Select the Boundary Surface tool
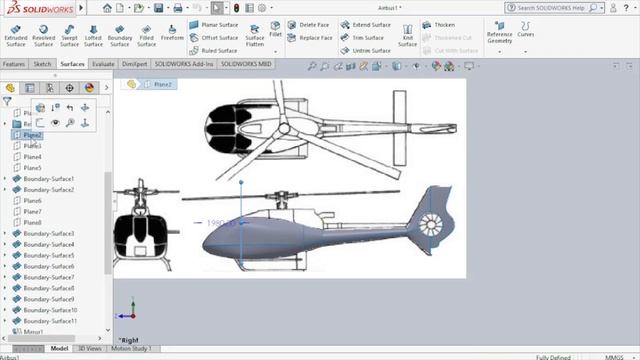 click(120, 35)
